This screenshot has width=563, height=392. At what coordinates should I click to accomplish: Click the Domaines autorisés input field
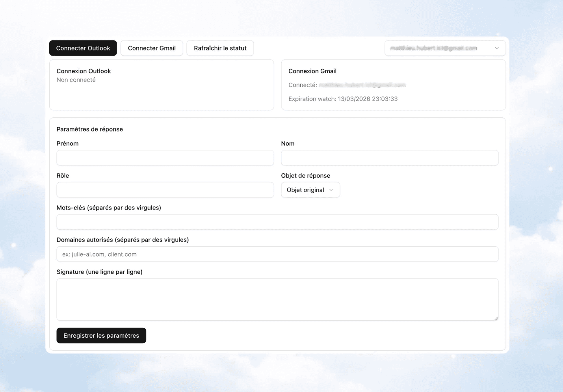[277, 254]
